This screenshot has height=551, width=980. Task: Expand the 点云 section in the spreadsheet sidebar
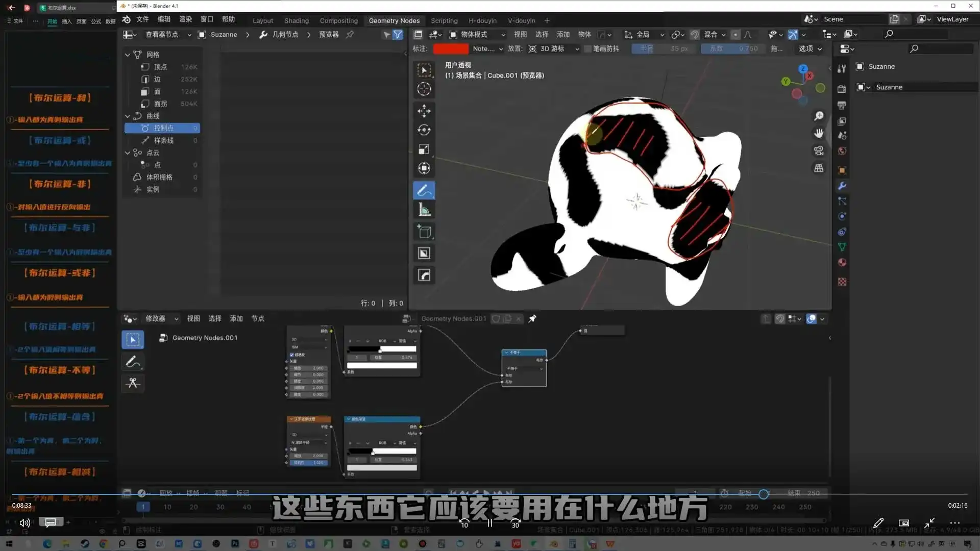tap(127, 153)
